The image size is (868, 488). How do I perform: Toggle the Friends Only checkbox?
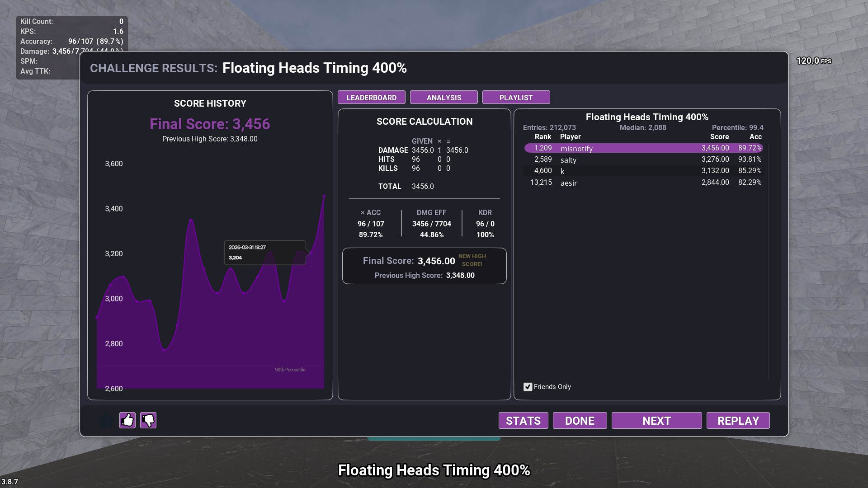click(528, 387)
